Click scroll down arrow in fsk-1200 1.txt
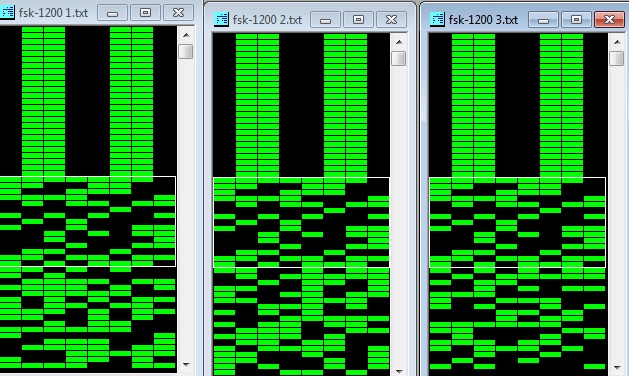This screenshot has width=629, height=376. tap(186, 364)
